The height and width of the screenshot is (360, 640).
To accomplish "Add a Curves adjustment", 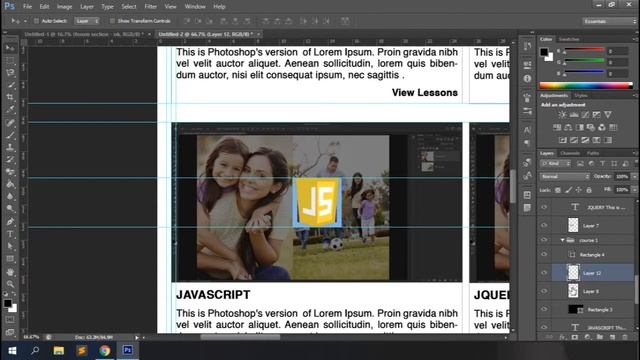I will point(585,115).
